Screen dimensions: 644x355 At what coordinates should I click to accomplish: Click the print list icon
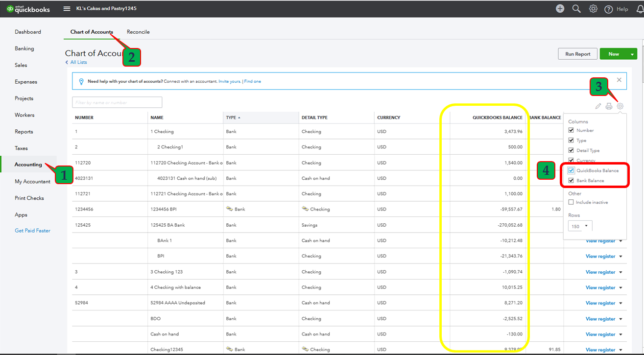609,106
